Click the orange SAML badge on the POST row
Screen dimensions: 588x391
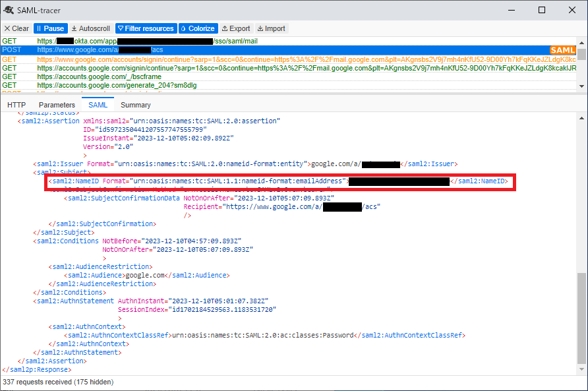564,49
